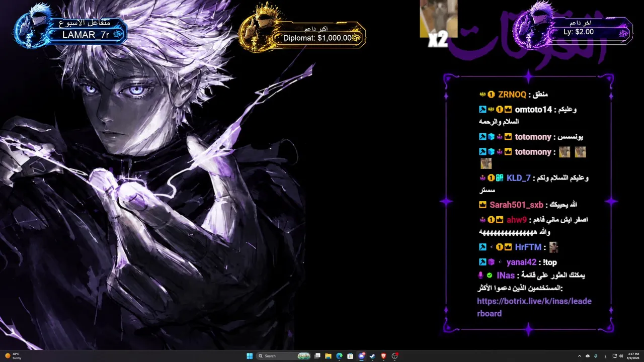The width and height of the screenshot is (644, 362).
Task: Click the INas bot username
Action: point(506,276)
